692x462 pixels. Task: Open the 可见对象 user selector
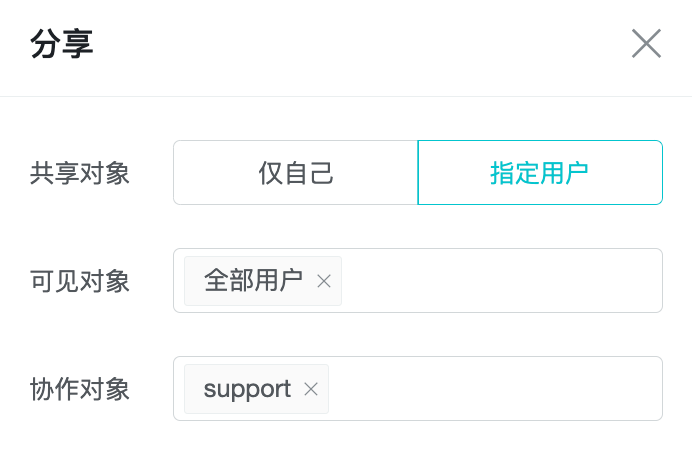pos(500,281)
